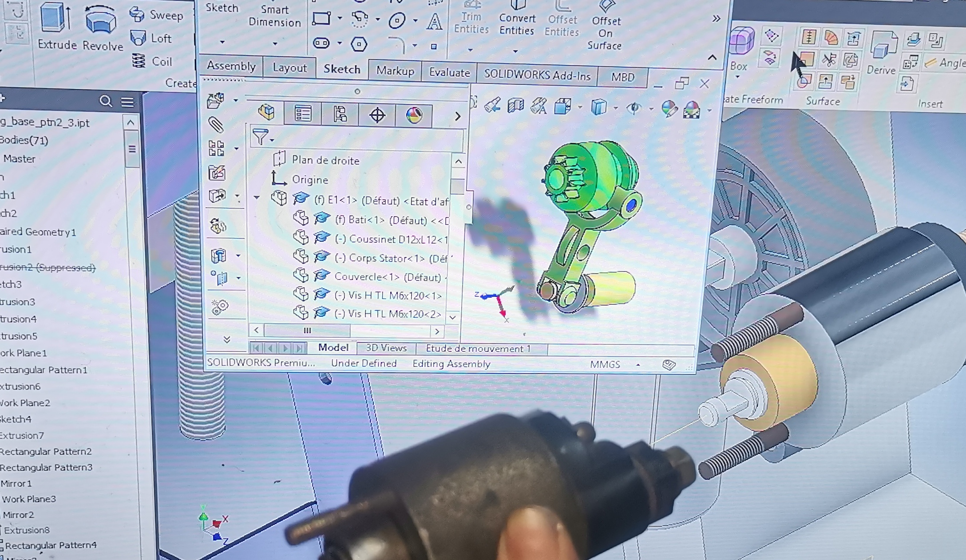Click the Derive tool in Insert panel
Viewport: 966px width, 560px height.
click(882, 53)
